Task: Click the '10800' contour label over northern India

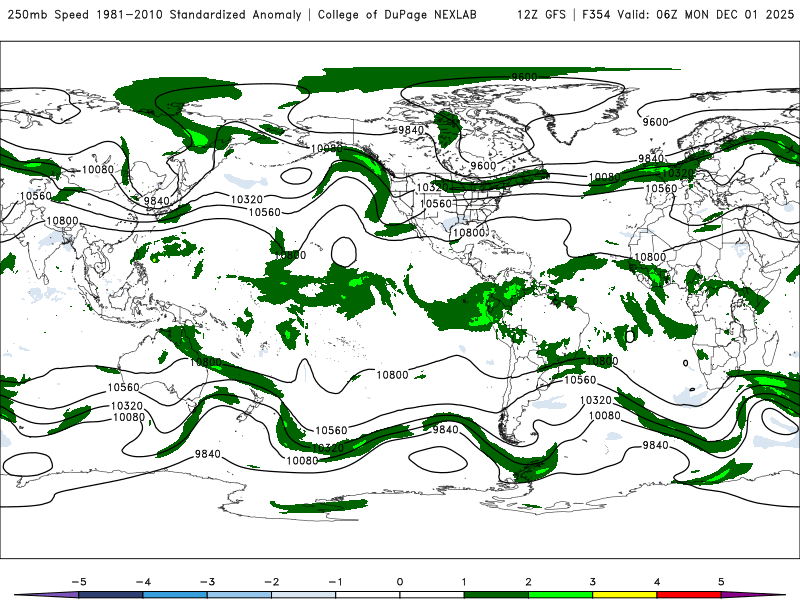Action: point(62,221)
